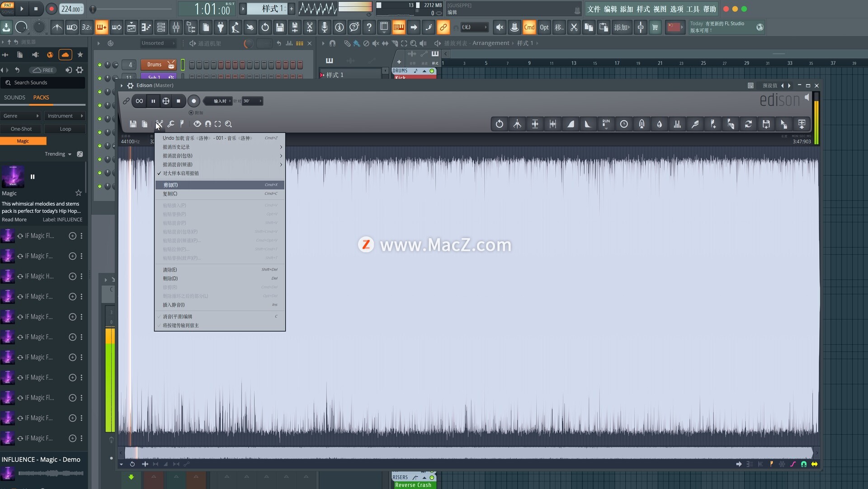Click the Edison equalizer bars button

(677, 124)
